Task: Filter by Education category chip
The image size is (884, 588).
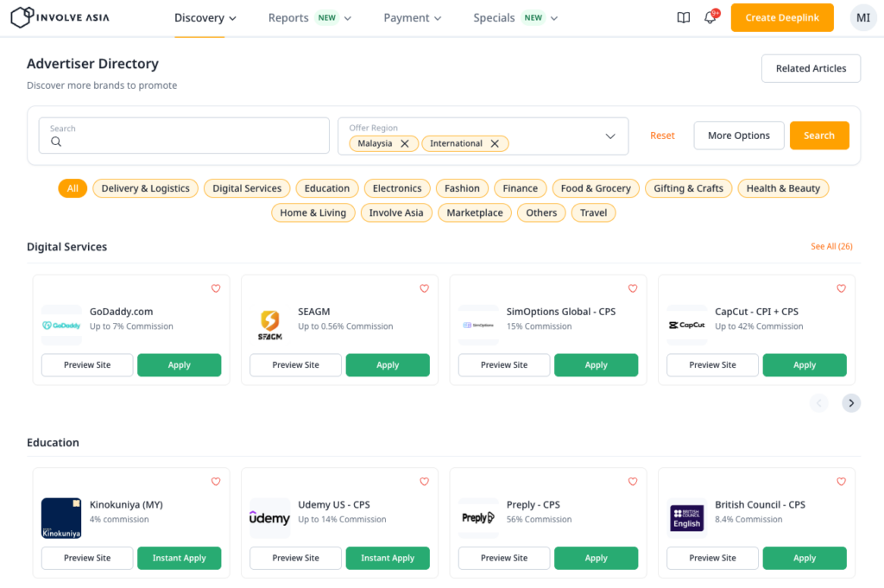Action: tap(327, 188)
